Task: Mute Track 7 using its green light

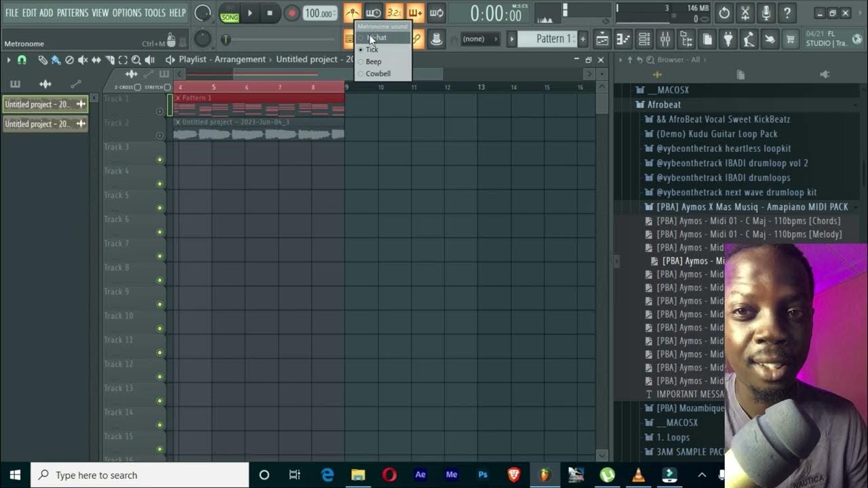Action: [x=160, y=256]
